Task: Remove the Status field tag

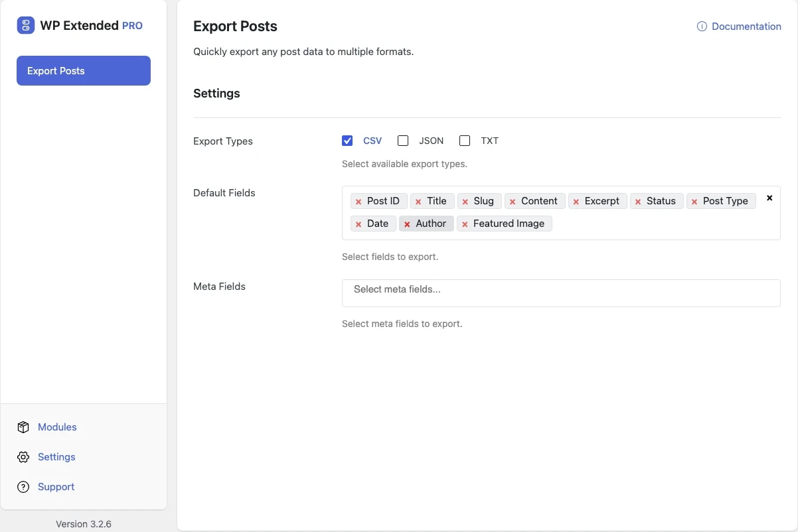Action: point(638,202)
